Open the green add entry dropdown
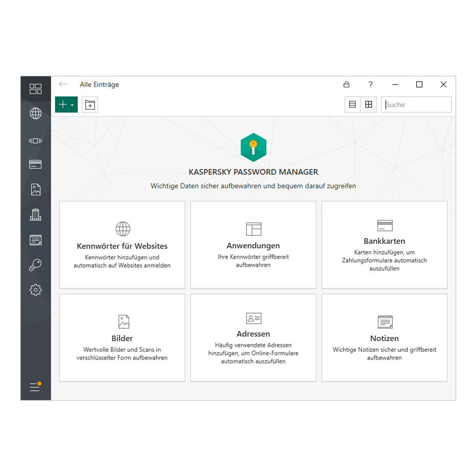Viewport: 476px width, 476px height. click(x=66, y=105)
